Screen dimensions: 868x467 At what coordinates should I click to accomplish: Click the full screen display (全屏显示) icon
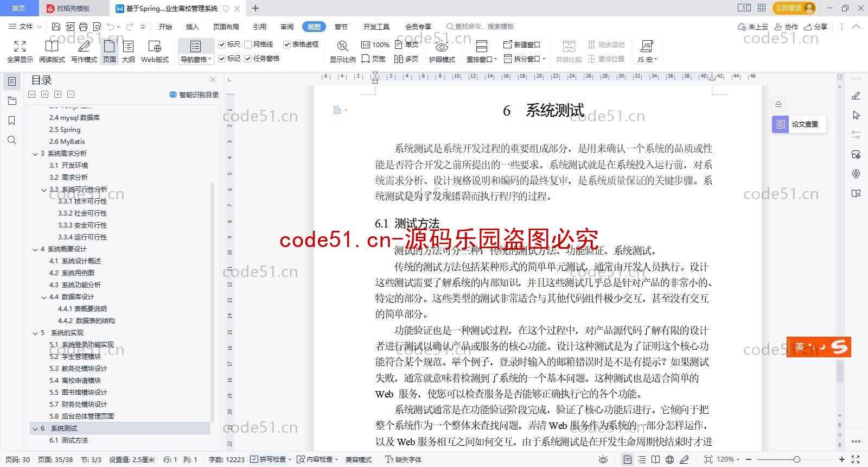click(x=20, y=52)
